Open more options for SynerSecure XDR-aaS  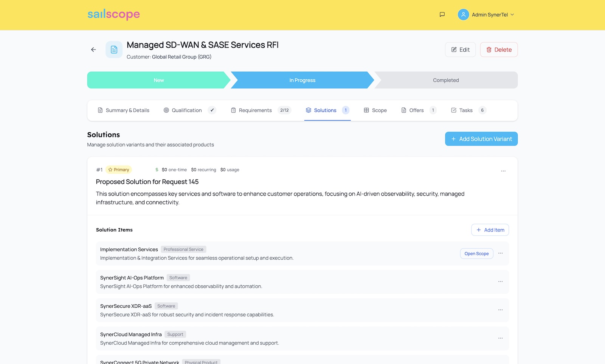[500, 310]
